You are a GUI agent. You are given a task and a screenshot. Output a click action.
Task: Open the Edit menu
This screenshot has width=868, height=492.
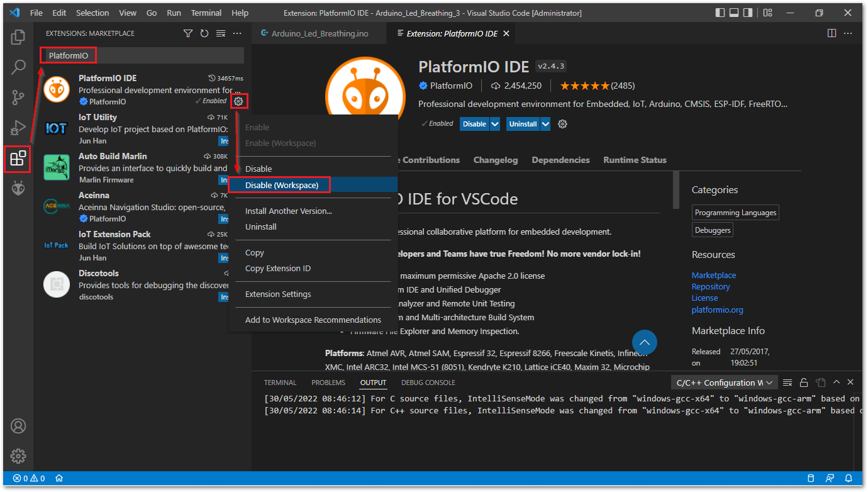[59, 13]
